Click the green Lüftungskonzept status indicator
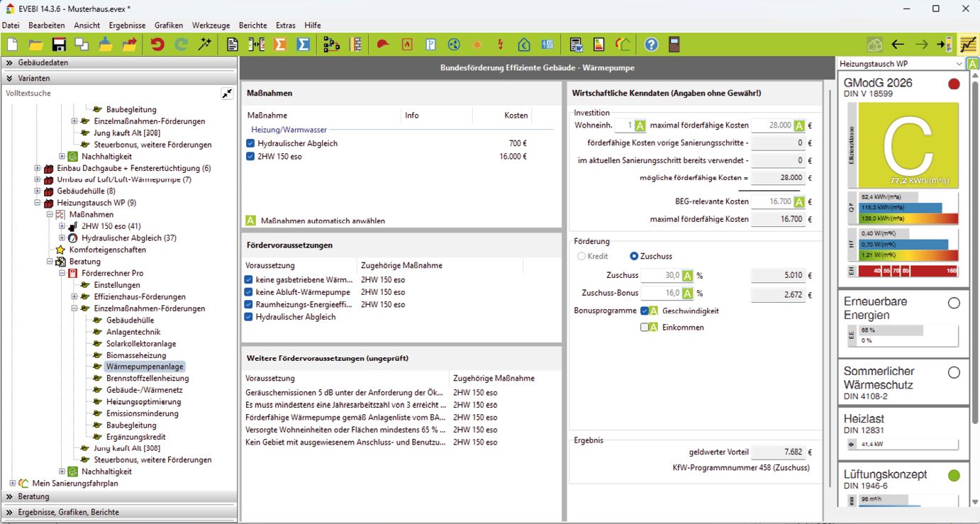Image resolution: width=980 pixels, height=524 pixels. pyautogui.click(x=954, y=475)
